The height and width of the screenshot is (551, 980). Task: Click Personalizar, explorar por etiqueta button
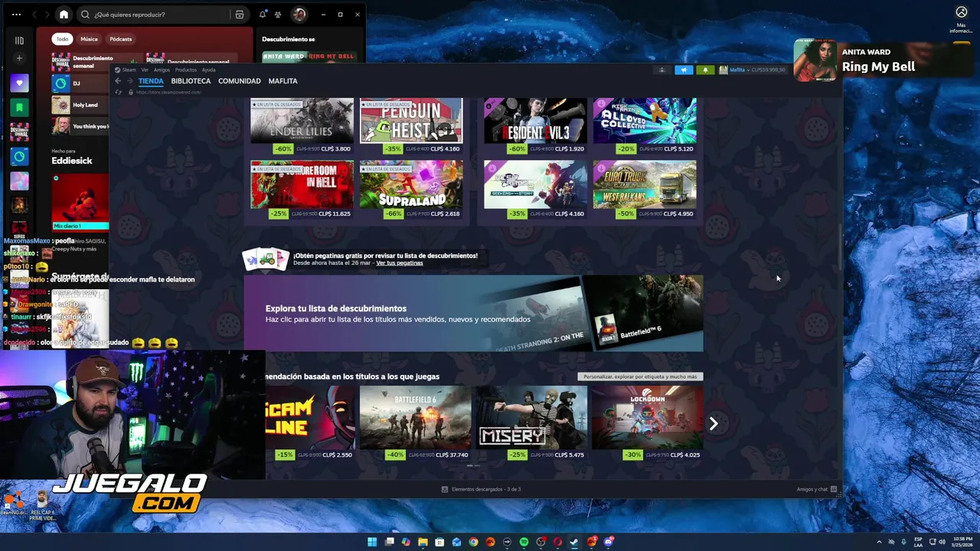tap(640, 377)
